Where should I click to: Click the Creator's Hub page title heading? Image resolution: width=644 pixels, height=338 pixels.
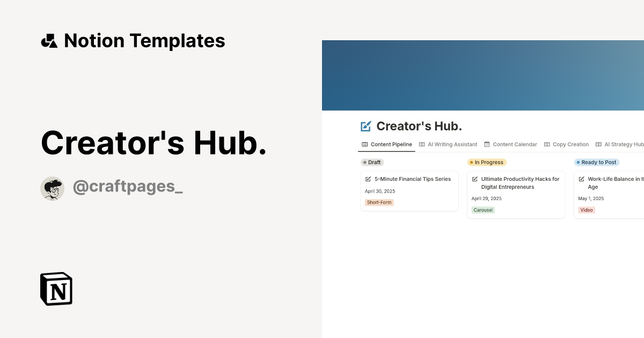pos(419,126)
